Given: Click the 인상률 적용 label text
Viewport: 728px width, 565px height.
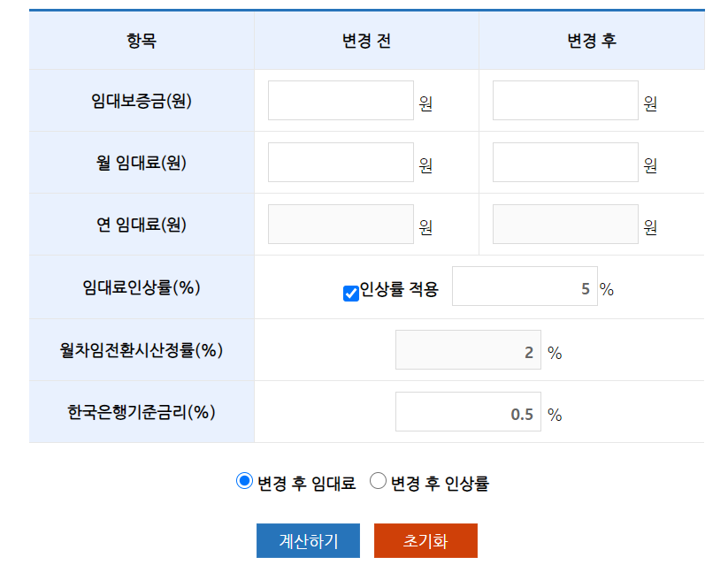Looking at the screenshot, I should pos(399,289).
